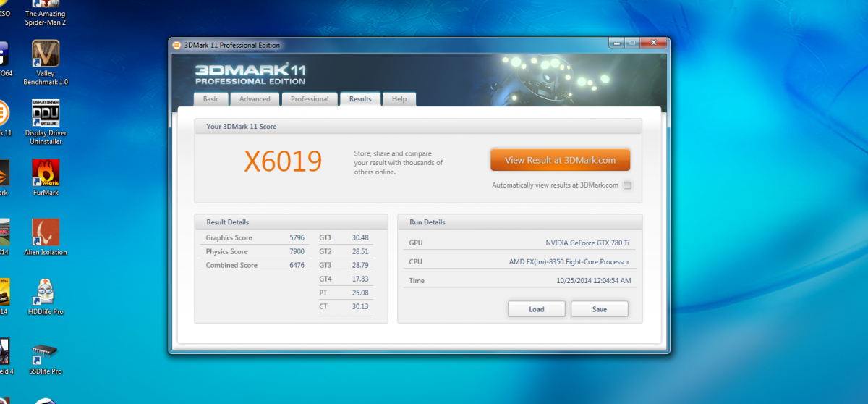Switch to the Basic tab
This screenshot has height=404, width=868.
(x=211, y=99)
